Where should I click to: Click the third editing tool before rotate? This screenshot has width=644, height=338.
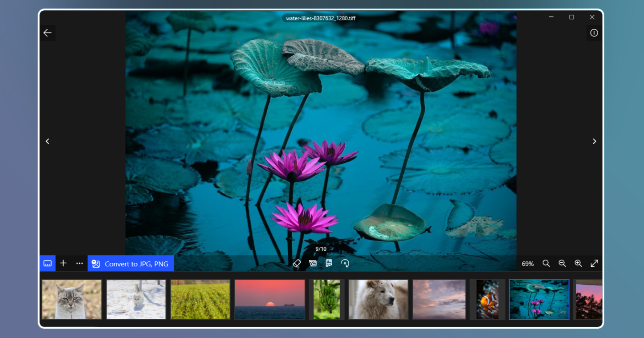(329, 263)
